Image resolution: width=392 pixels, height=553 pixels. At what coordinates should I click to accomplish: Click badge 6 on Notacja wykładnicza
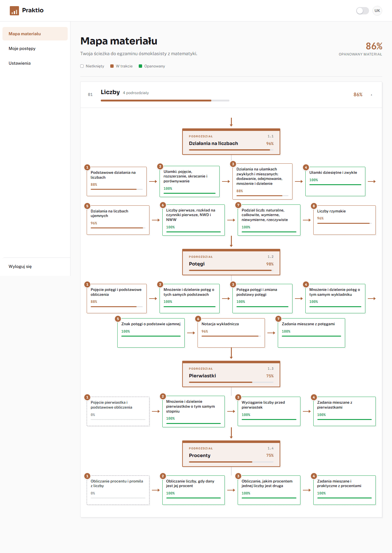coord(198,319)
